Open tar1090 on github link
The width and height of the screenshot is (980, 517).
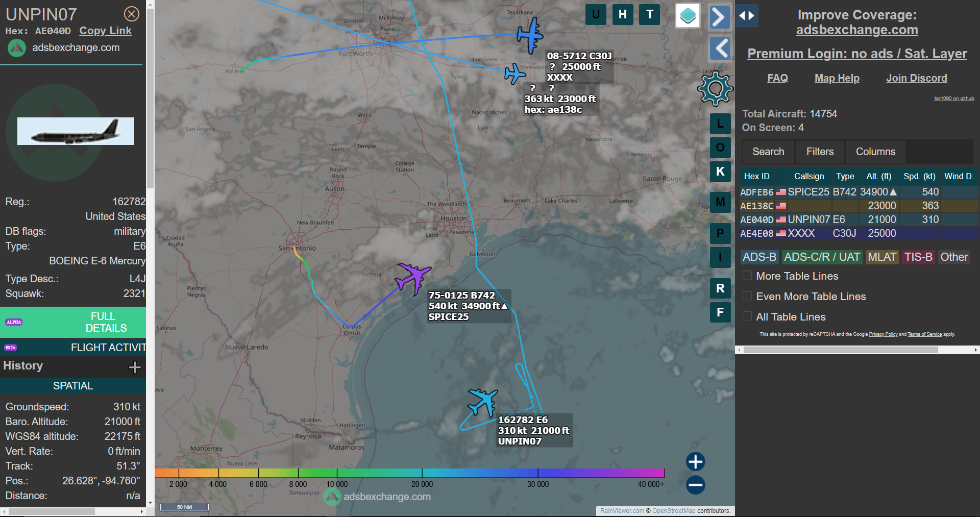click(x=954, y=99)
